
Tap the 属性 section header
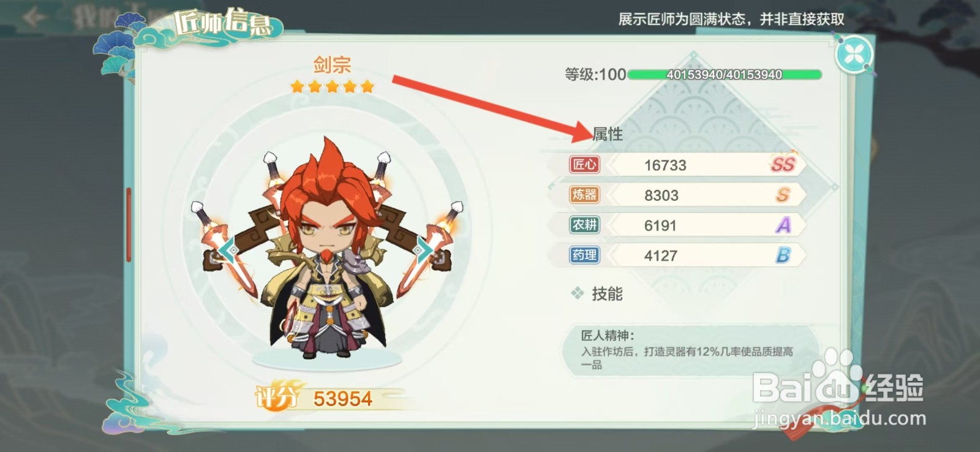pyautogui.click(x=608, y=134)
